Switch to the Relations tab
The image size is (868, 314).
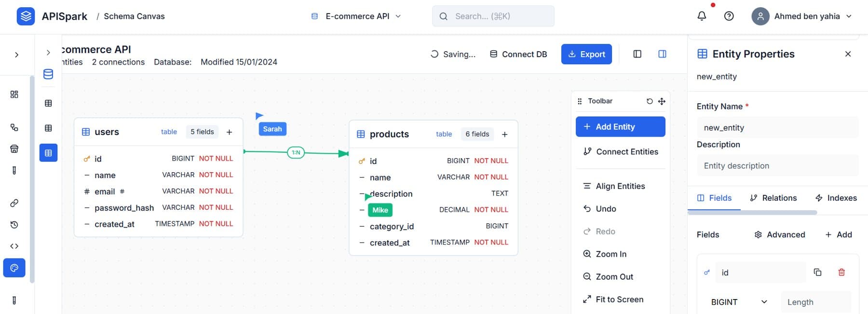773,198
